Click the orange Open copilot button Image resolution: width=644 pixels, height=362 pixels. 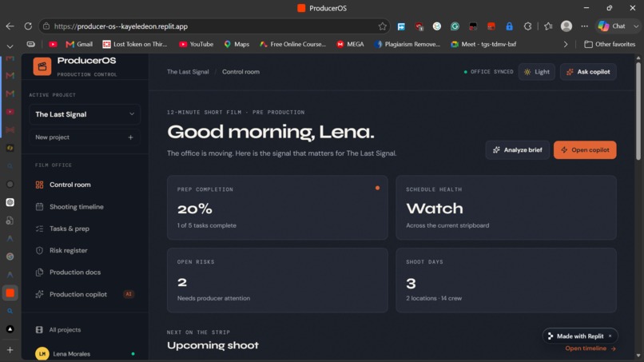[585, 150]
